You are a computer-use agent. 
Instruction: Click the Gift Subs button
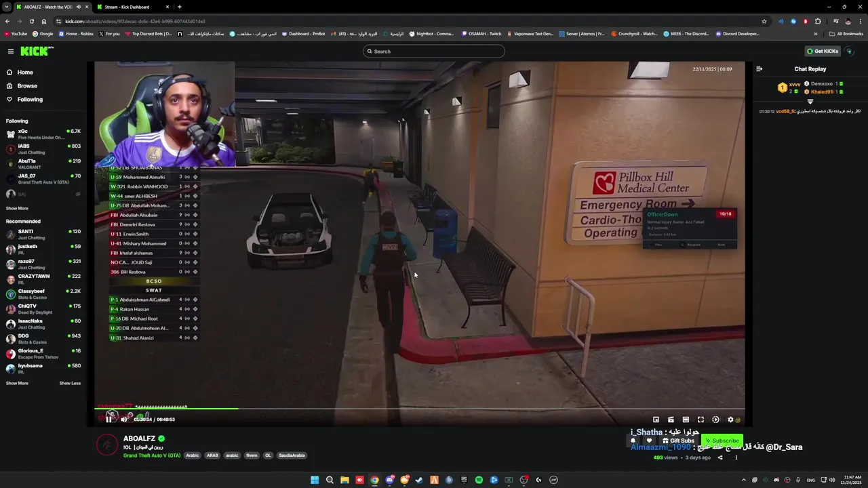[677, 441]
